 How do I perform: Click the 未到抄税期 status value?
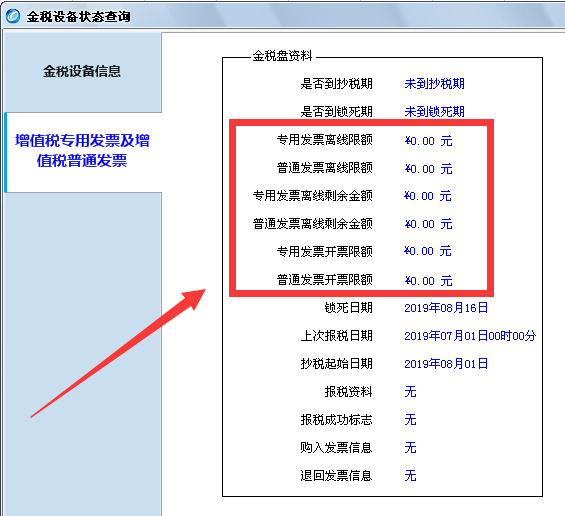click(x=434, y=84)
